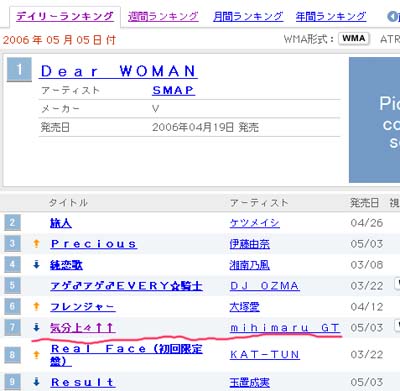Screen dimensions: 400x391
Task: Open the 大塚愛 artist link
Action: (x=245, y=307)
